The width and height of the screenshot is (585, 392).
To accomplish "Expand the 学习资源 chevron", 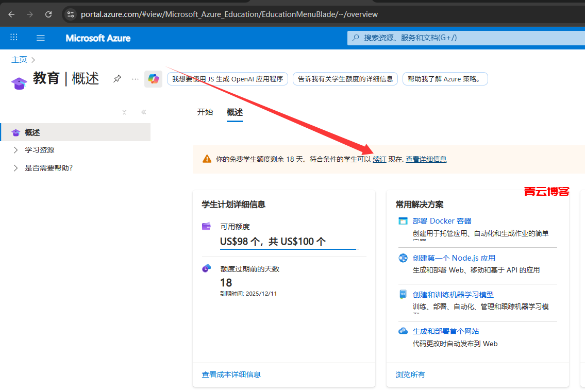I will tap(15, 150).
